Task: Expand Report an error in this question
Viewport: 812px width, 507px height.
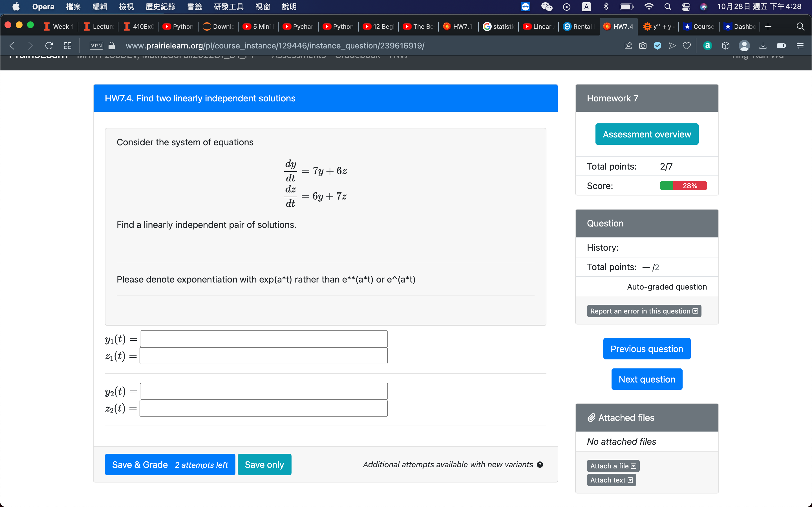Action: point(644,311)
